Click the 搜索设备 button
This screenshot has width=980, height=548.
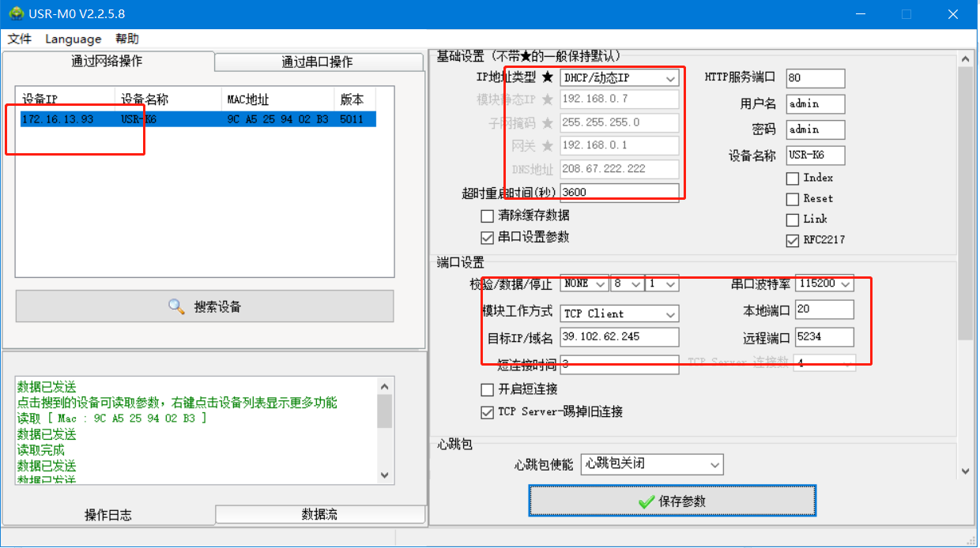[x=205, y=306]
